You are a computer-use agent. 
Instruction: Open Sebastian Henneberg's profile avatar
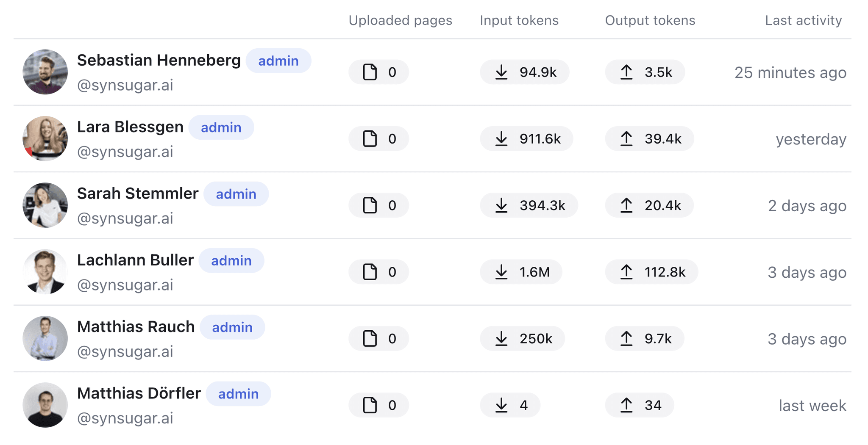pyautogui.click(x=45, y=72)
